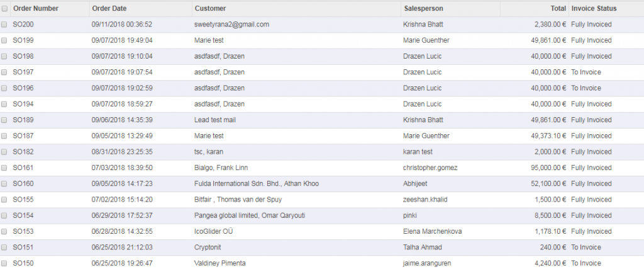This screenshot has width=644, height=269.
Task: Check the box for order SO200
Action: click(5, 25)
